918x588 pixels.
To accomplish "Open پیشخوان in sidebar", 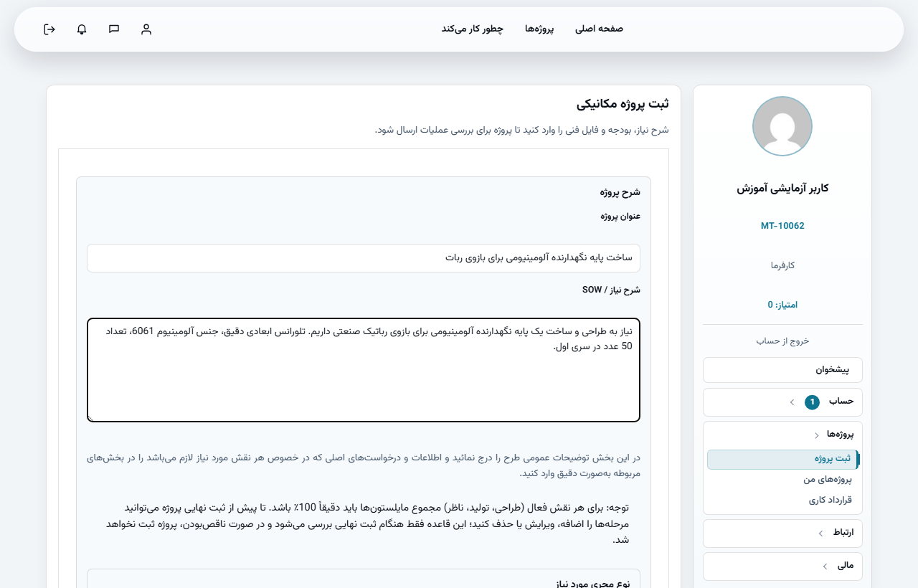I will tap(782, 370).
